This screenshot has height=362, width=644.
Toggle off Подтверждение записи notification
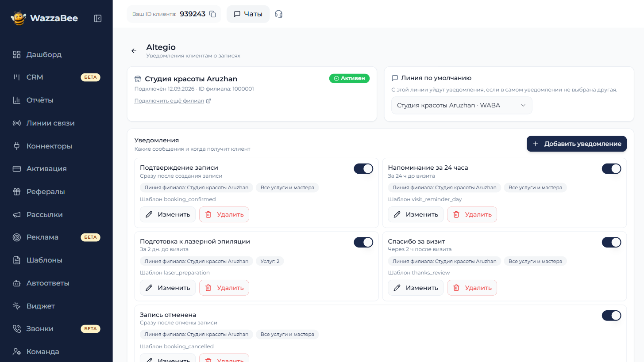[363, 168]
